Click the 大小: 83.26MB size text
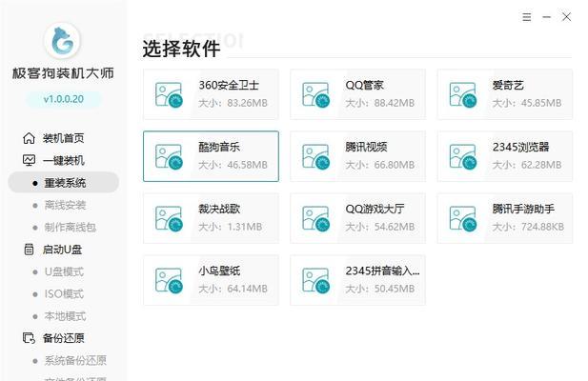Viewport: 588px width, 381px height. point(233,103)
